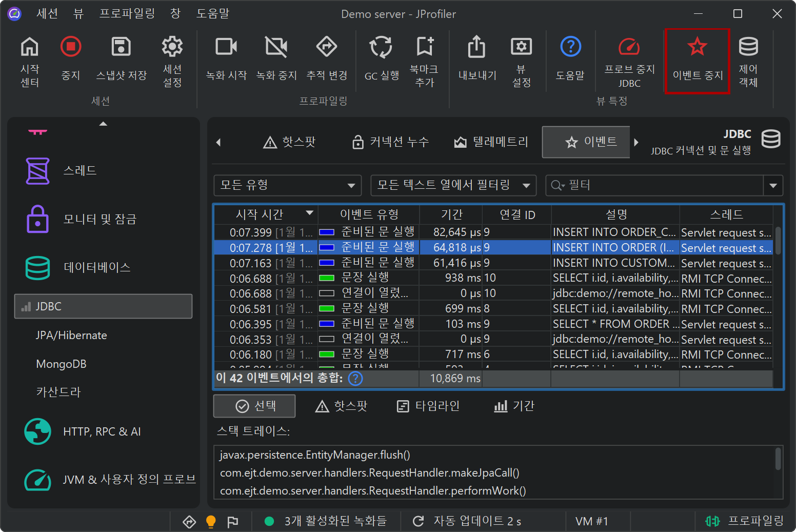Start recording with 녹화 시작 icon
Image resolution: width=796 pixels, height=532 pixels.
[x=226, y=48]
